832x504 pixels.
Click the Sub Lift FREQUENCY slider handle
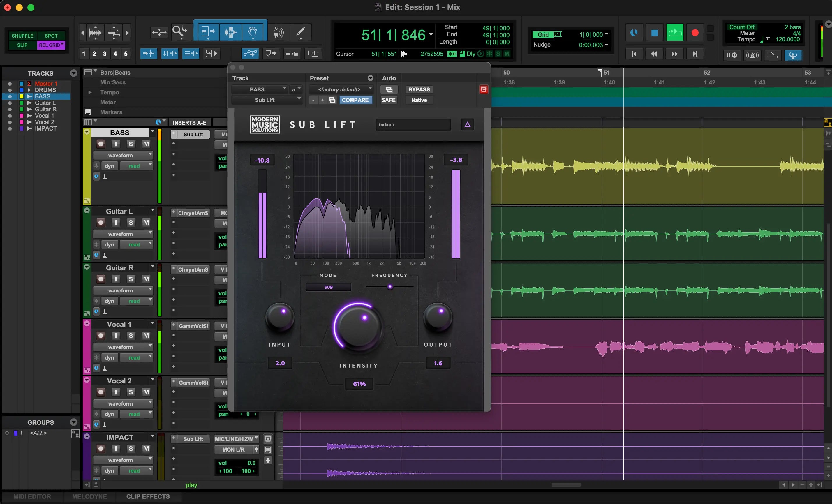pos(390,287)
